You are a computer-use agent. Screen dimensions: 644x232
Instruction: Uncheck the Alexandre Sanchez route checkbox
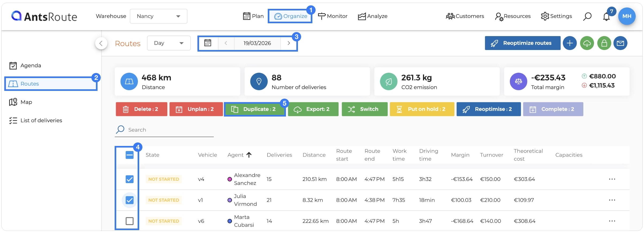point(130,179)
